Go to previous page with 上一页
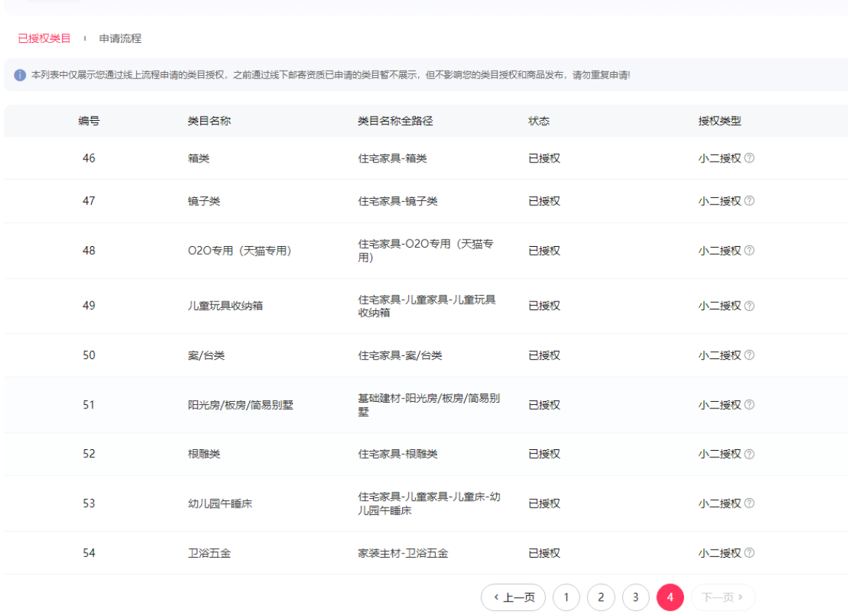 [514, 597]
